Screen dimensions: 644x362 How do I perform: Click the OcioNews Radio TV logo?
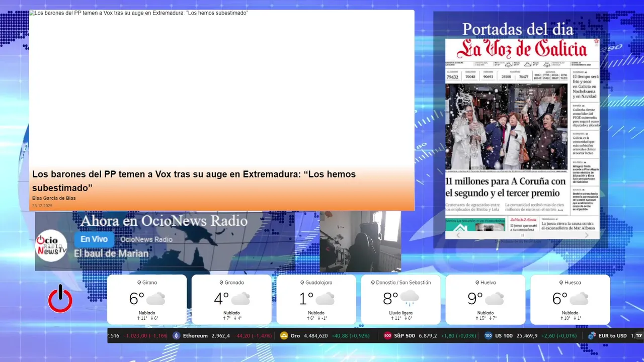pos(51,245)
